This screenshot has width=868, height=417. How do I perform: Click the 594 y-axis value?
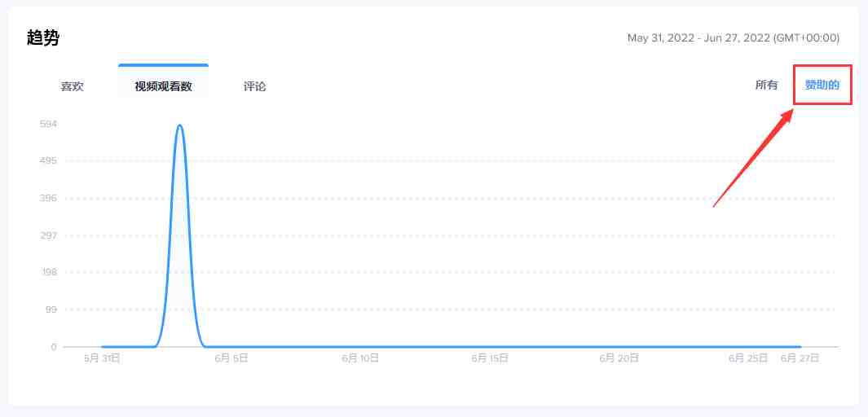(48, 124)
